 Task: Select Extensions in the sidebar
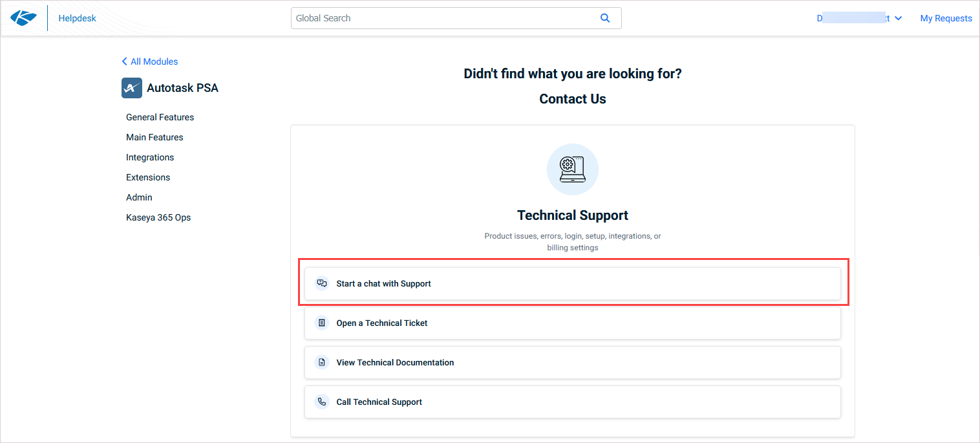coord(148,177)
